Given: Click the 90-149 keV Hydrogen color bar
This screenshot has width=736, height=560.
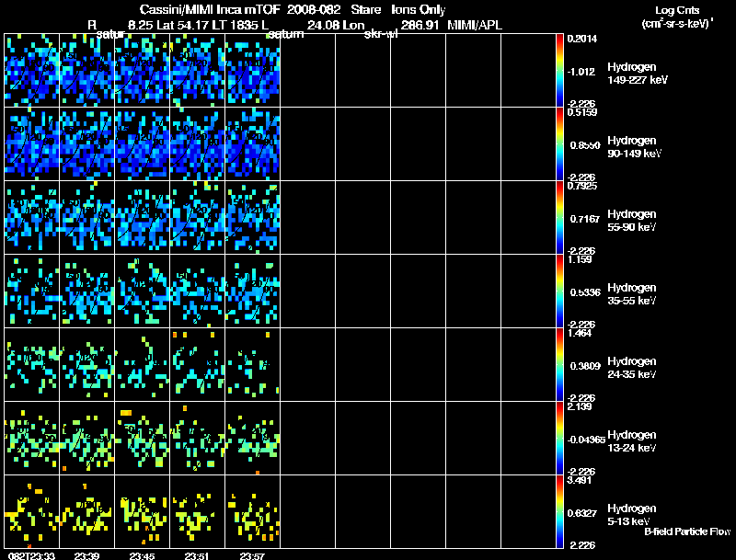Looking at the screenshot, I should (x=560, y=143).
